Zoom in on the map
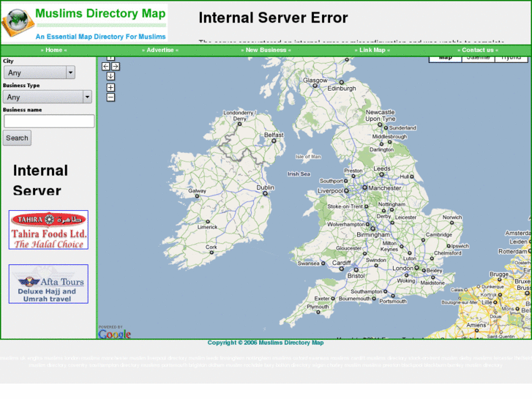This screenshot has height=399, width=532. click(110, 87)
